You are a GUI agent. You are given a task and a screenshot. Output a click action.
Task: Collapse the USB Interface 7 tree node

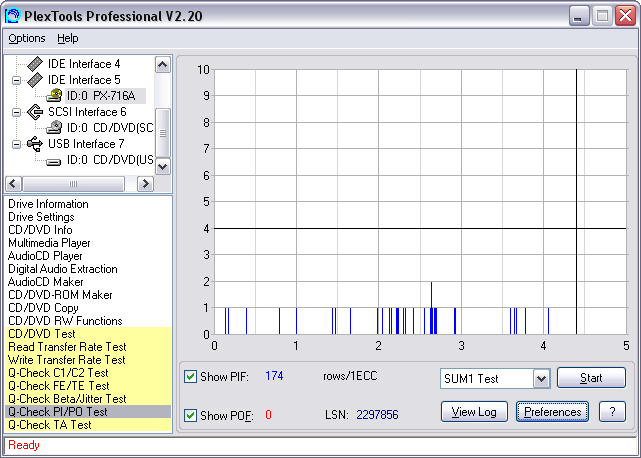click(x=16, y=144)
